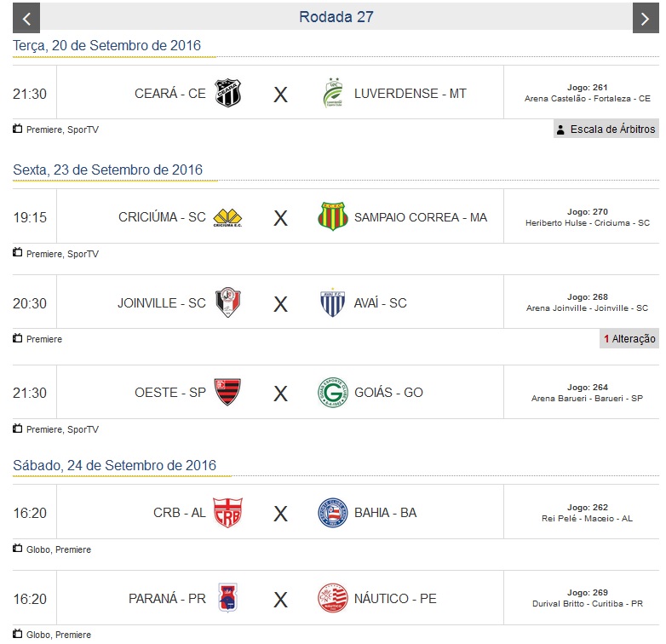Select the Jogo: 262 match details
Viewport: 666px width, 644px height.
point(587,513)
